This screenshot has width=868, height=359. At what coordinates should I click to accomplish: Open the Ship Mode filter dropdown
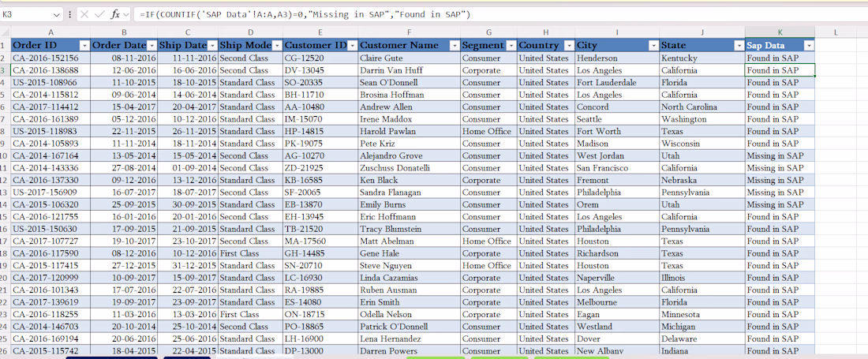click(277, 45)
